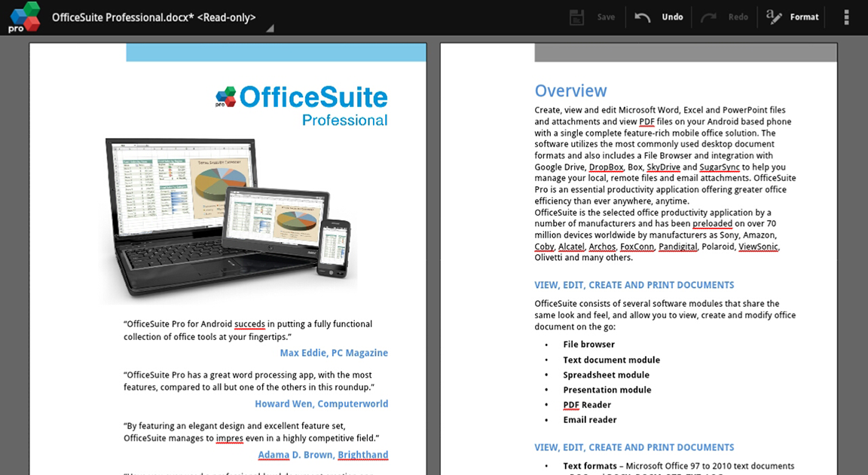
Task: Click the underlined word DropBox
Action: click(x=606, y=167)
